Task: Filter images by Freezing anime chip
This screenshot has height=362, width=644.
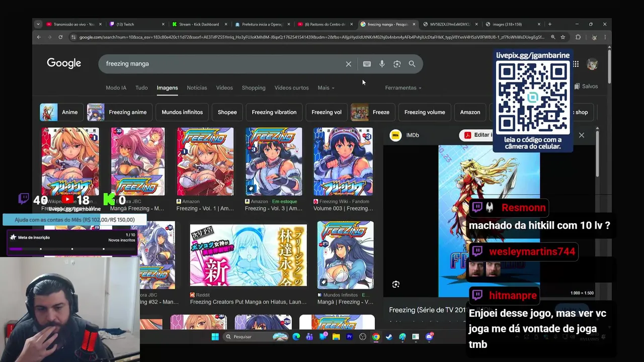Action: [119, 112]
